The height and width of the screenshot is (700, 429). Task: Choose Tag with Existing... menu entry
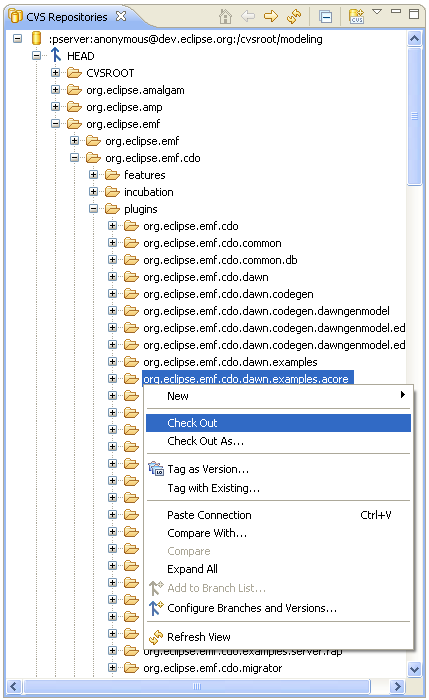pos(278,488)
